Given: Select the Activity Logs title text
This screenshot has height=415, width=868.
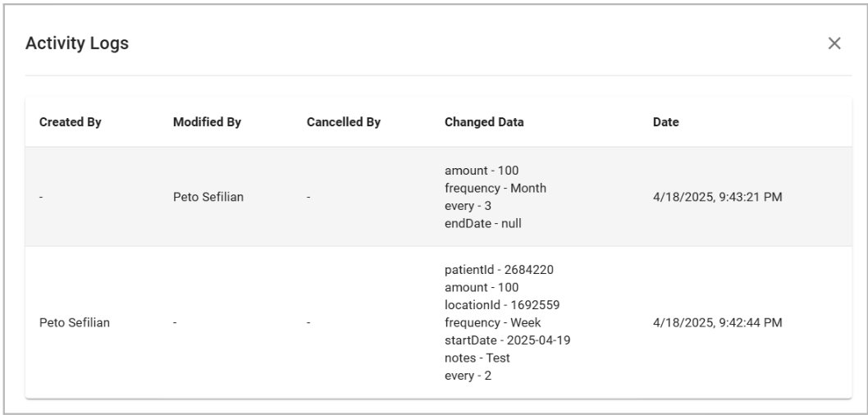Looking at the screenshot, I should tap(76, 43).
